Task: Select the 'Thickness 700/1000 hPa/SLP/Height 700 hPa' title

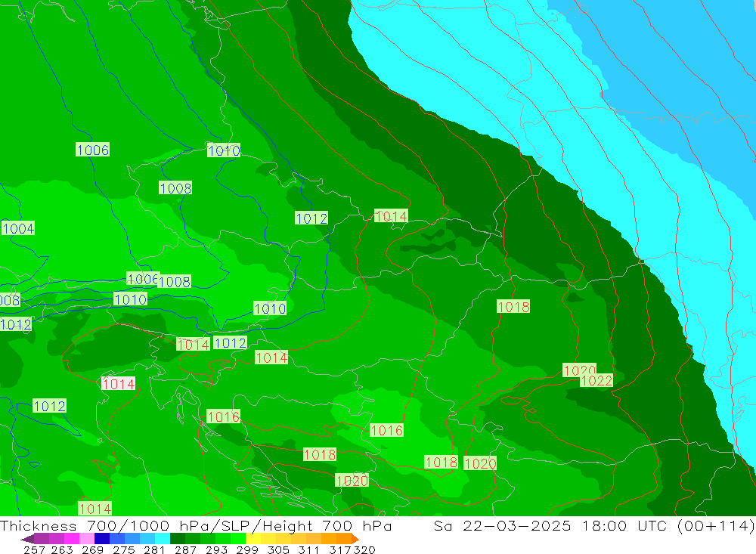Action: 196,525
